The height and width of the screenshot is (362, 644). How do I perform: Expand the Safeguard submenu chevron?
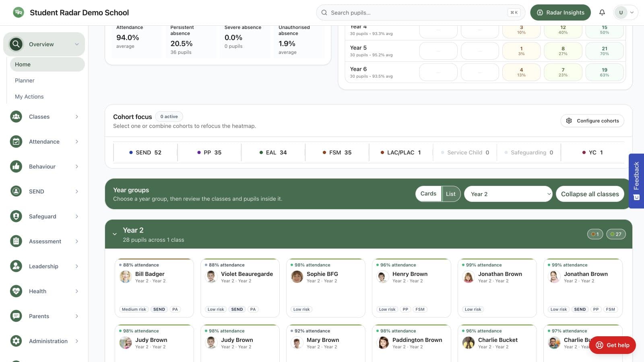point(77,216)
